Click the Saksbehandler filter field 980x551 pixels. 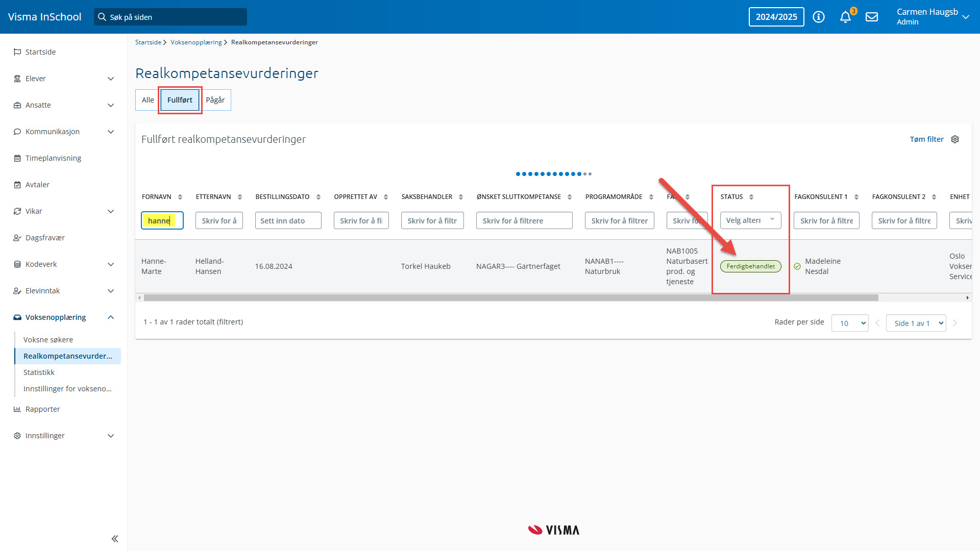click(x=432, y=220)
